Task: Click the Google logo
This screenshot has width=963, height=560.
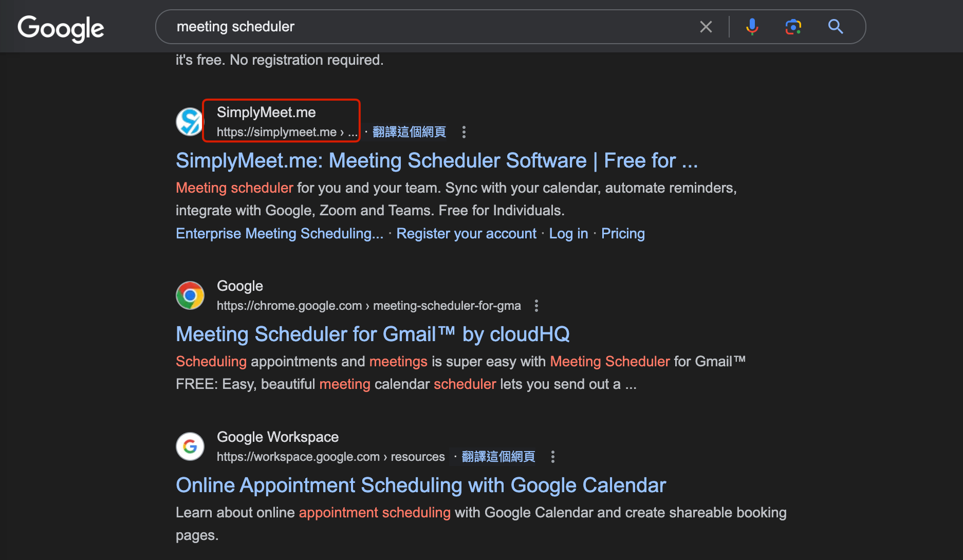Action: click(x=61, y=28)
